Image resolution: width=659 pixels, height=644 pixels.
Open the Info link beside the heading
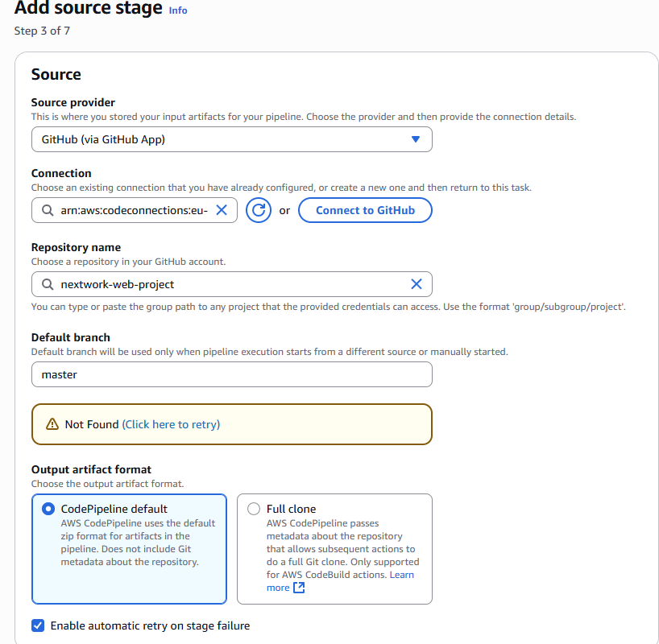pyautogui.click(x=178, y=10)
